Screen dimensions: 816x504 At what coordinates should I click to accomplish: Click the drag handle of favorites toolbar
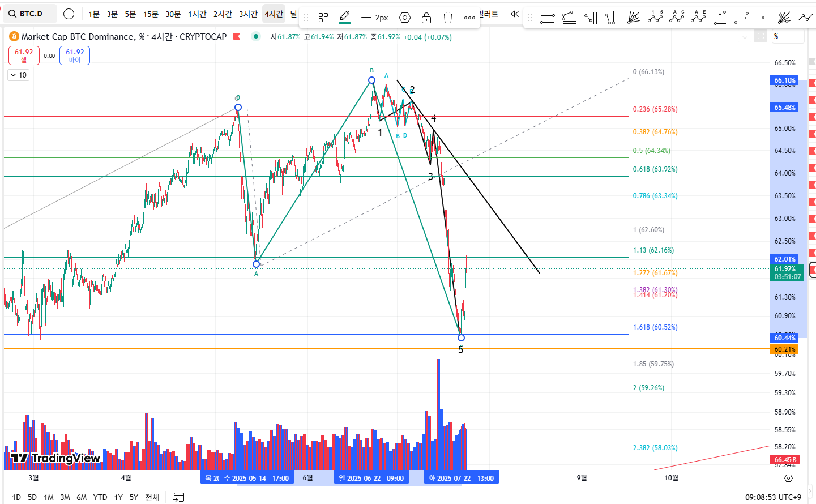click(530, 18)
